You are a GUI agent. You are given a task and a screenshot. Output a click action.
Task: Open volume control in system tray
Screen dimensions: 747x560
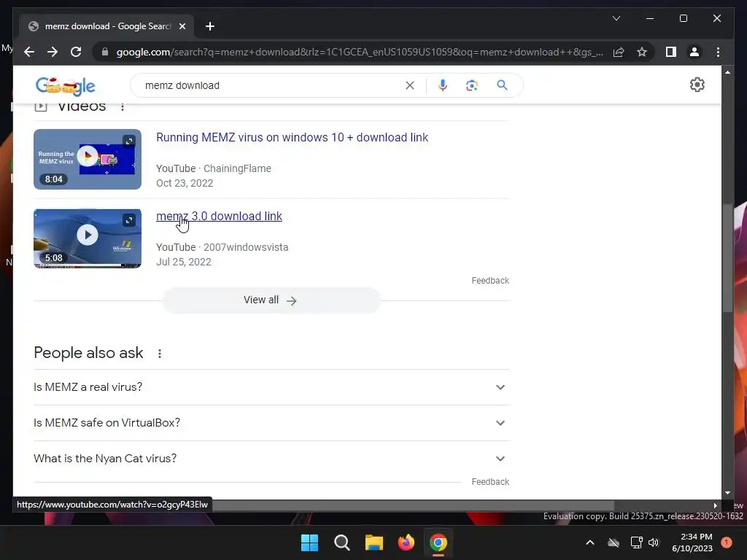pyautogui.click(x=654, y=542)
